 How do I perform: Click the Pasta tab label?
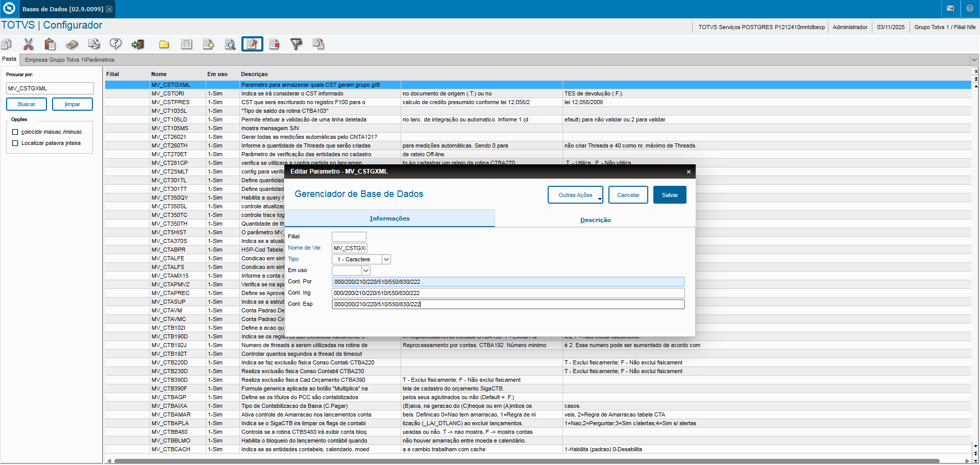pos(9,59)
